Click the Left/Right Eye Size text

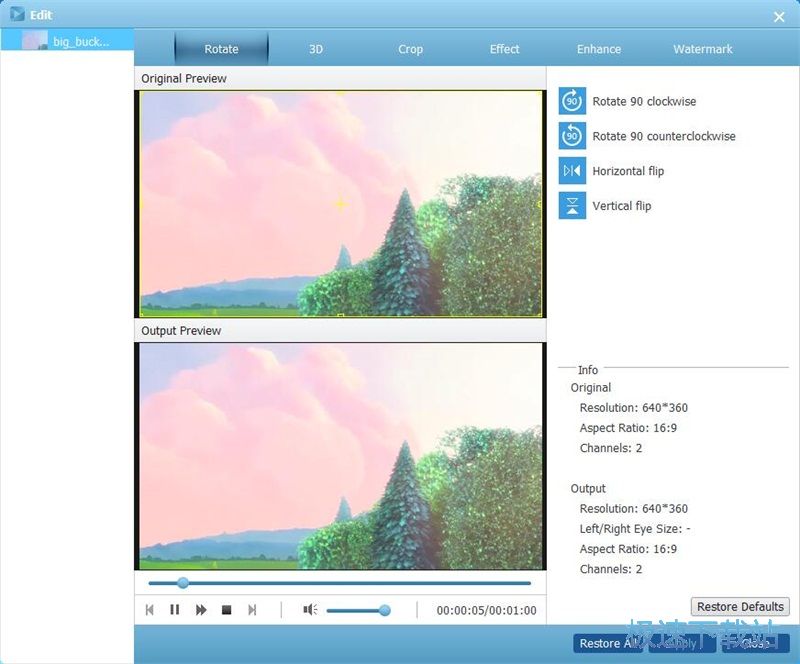coord(635,529)
